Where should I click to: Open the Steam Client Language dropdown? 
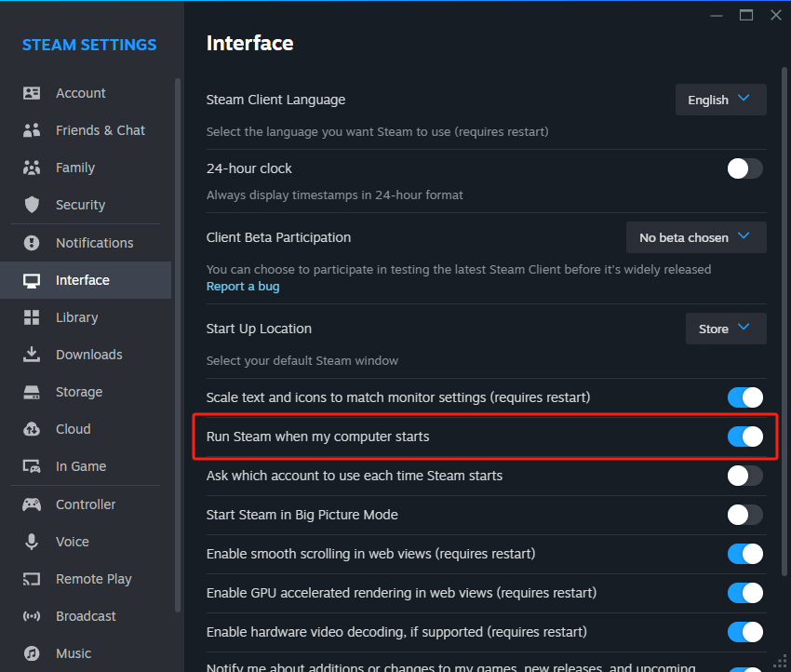pos(720,100)
